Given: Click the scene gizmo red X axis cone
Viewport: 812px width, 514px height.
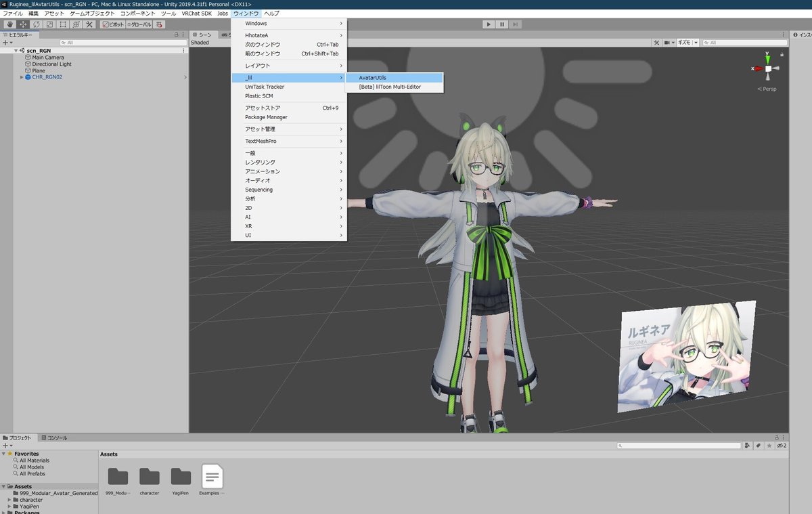Looking at the screenshot, I should 759,68.
